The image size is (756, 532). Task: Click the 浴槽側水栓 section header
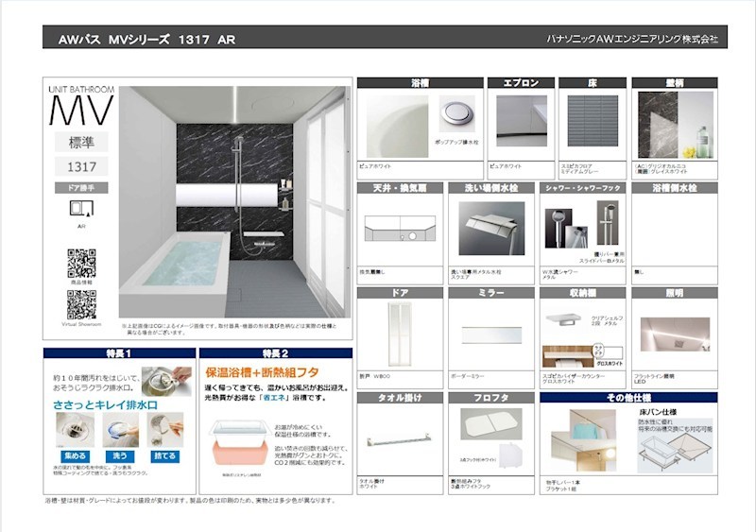point(675,188)
